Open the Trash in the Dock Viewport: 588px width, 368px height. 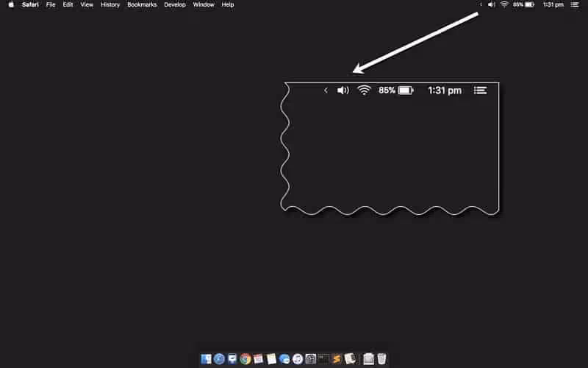pyautogui.click(x=381, y=359)
